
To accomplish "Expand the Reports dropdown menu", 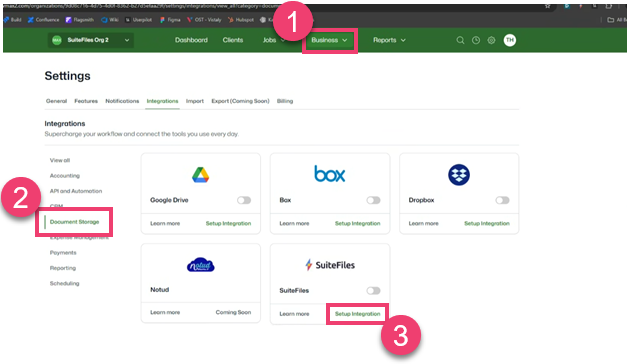I will (389, 40).
